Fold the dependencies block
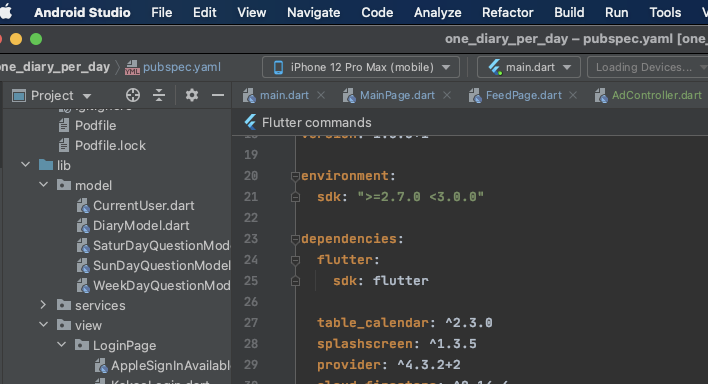The image size is (708, 384). 295,239
